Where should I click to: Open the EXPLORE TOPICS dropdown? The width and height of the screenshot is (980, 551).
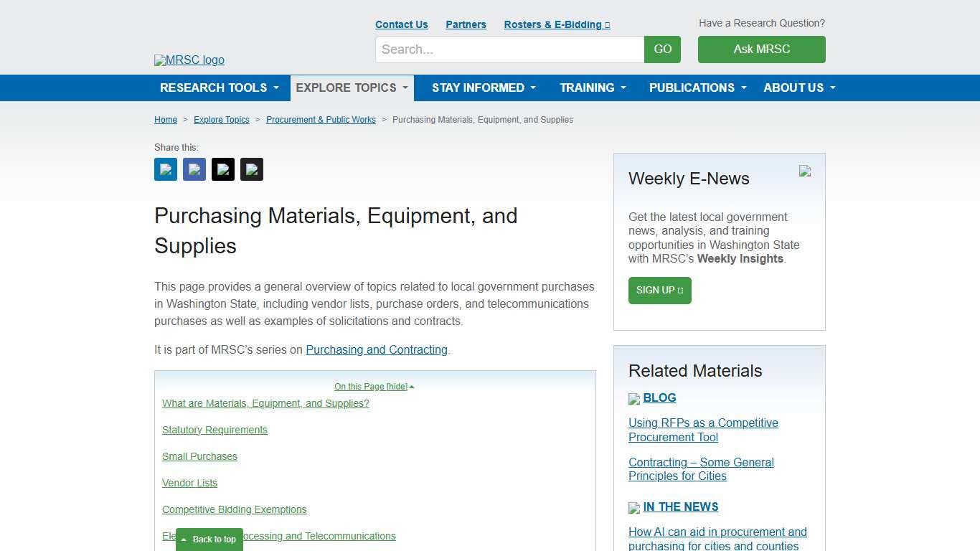(352, 88)
